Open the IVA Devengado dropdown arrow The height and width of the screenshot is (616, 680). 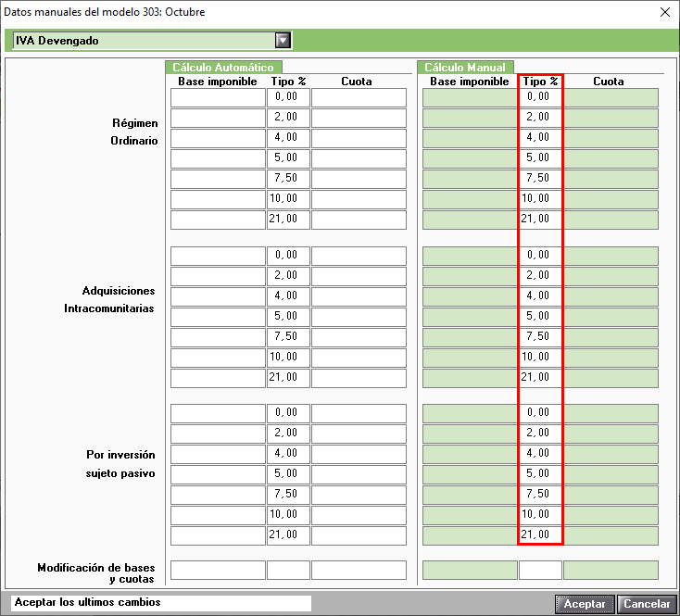point(283,40)
